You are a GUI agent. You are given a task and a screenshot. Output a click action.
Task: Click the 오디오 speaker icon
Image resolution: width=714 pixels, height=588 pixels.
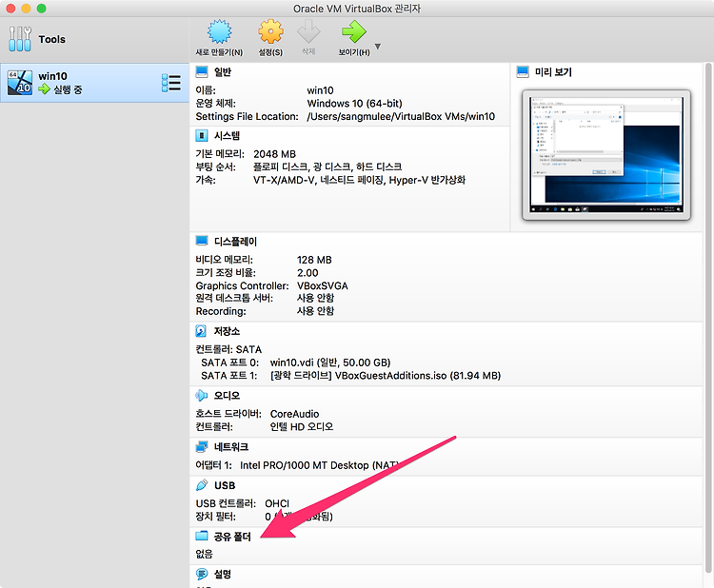[202, 396]
